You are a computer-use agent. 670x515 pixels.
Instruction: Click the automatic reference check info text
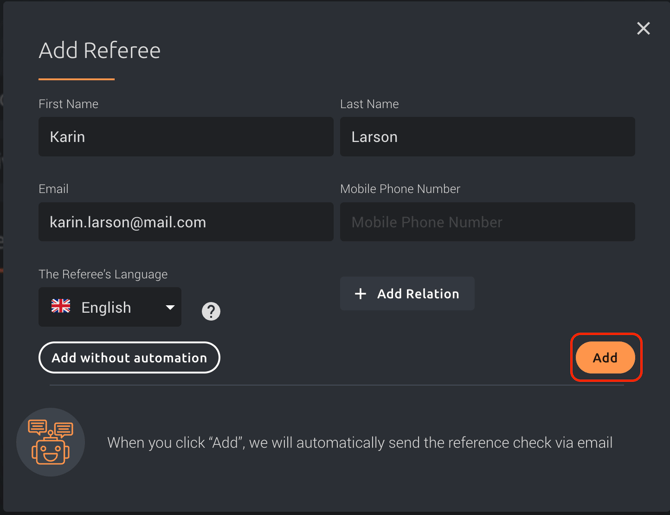(360, 443)
